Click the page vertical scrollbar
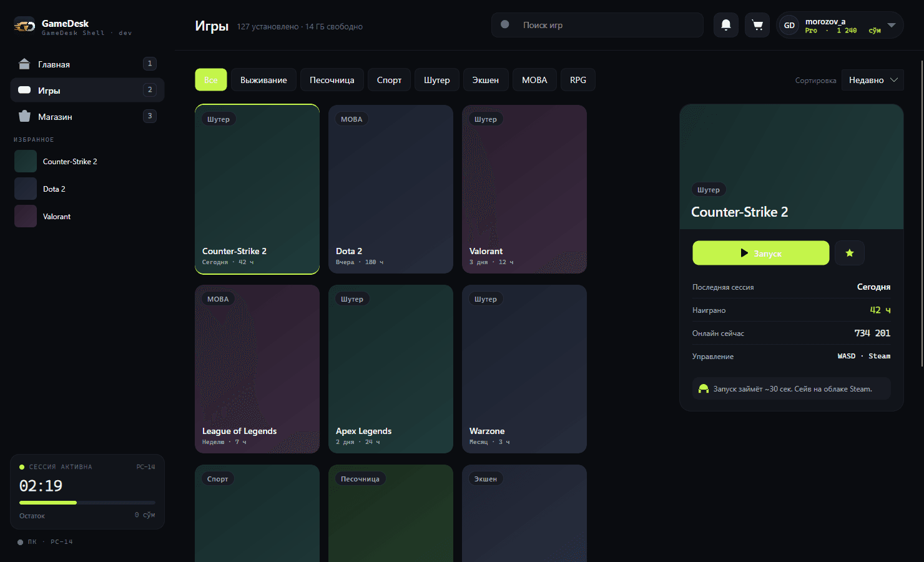The height and width of the screenshot is (562, 924). click(922, 212)
